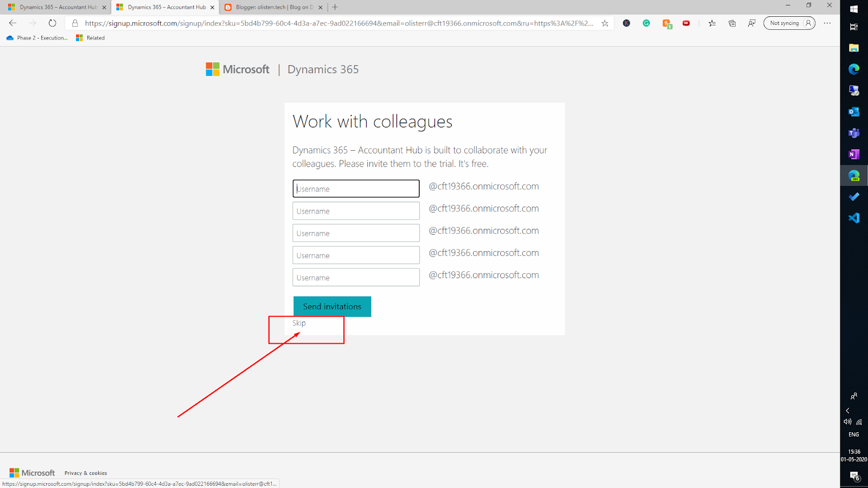Open Remote Desktop from the taskbar
The height and width of the screenshot is (488, 868).
(x=854, y=90)
